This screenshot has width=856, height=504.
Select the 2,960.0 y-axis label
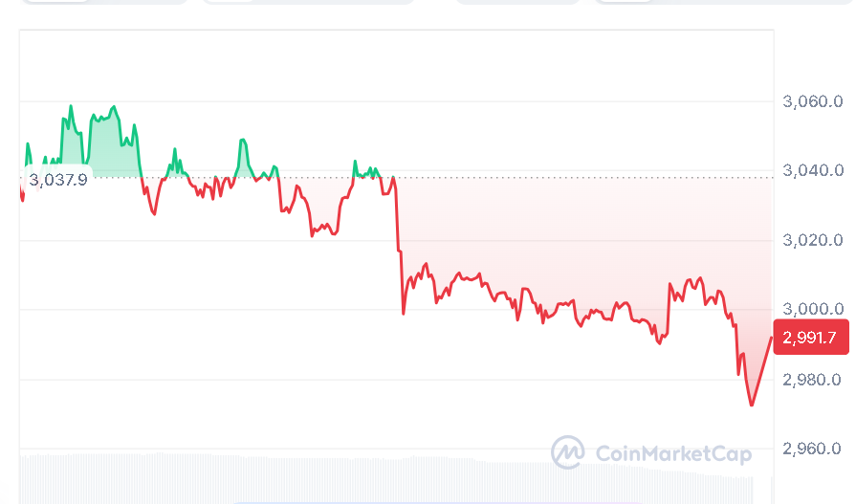[812, 448]
